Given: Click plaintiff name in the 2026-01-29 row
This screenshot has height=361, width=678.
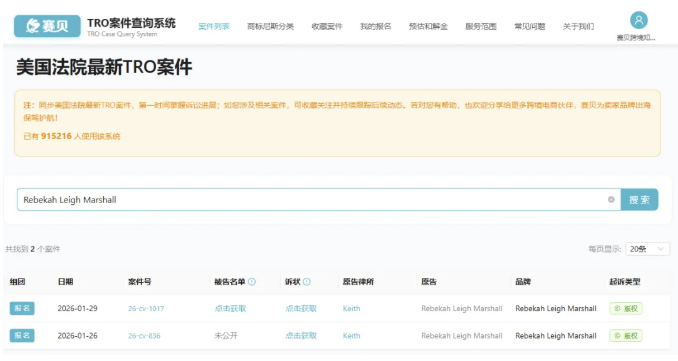Looking at the screenshot, I should tap(462, 309).
